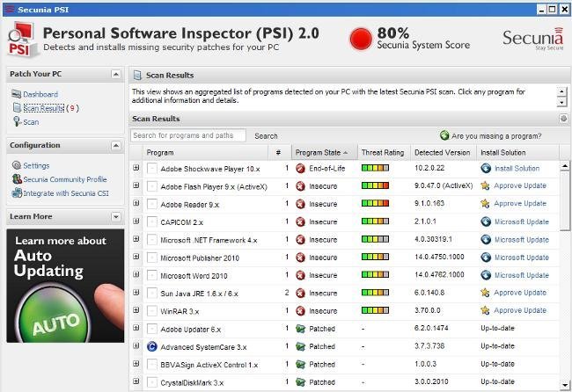
Task: Tick the checkbox for BBVASign ActiveX Control
Action: tap(151, 364)
